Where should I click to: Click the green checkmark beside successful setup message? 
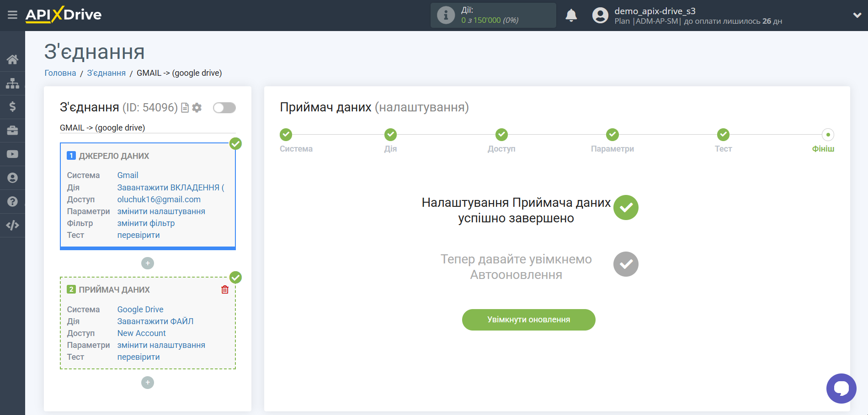626,207
